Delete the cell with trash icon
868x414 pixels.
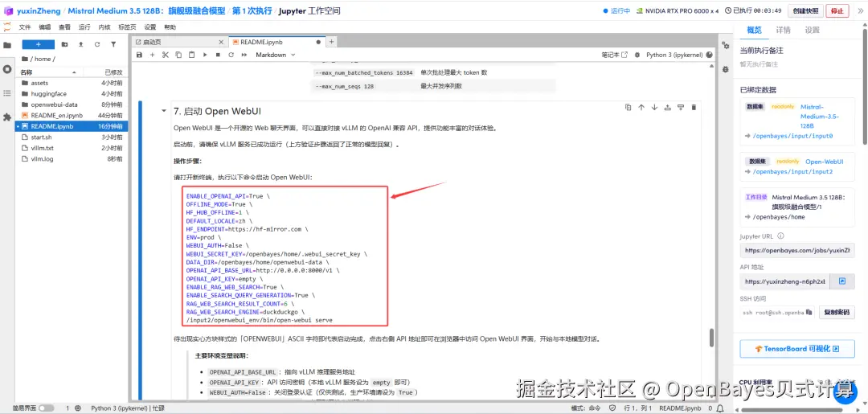[x=694, y=108]
